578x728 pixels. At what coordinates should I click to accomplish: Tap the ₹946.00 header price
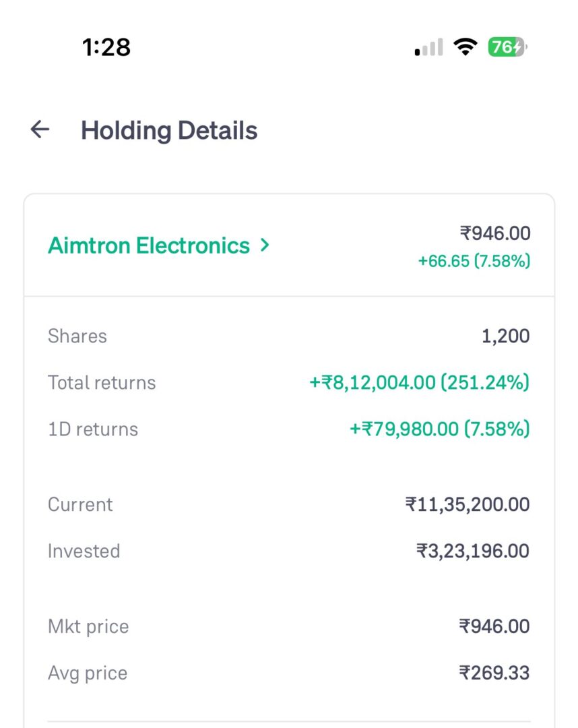point(495,234)
